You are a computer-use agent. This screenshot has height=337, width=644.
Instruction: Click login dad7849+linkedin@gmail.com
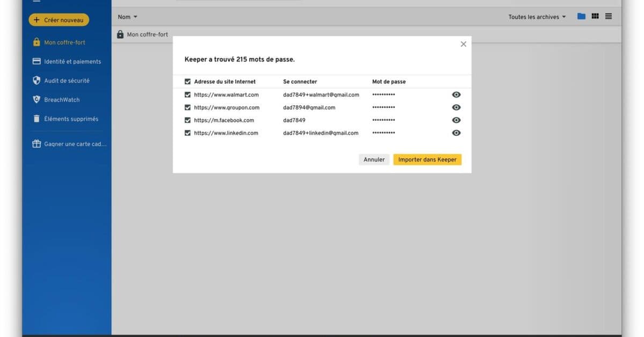320,133
